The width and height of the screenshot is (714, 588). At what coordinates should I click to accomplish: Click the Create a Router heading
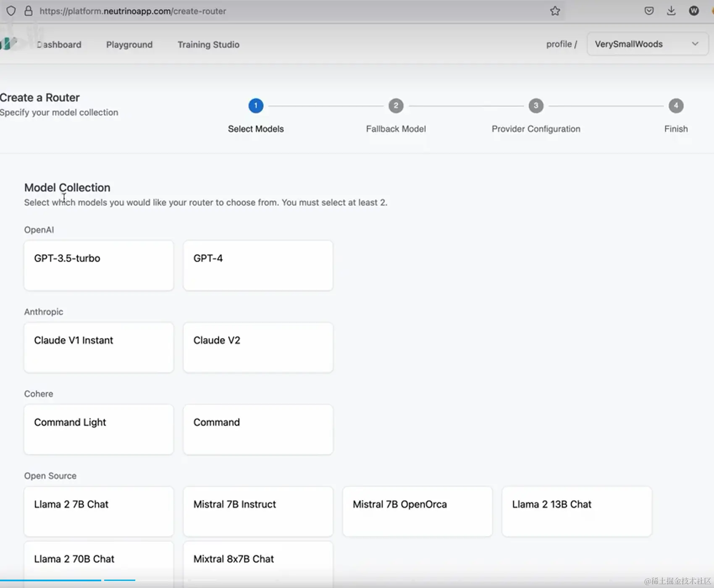(x=40, y=97)
